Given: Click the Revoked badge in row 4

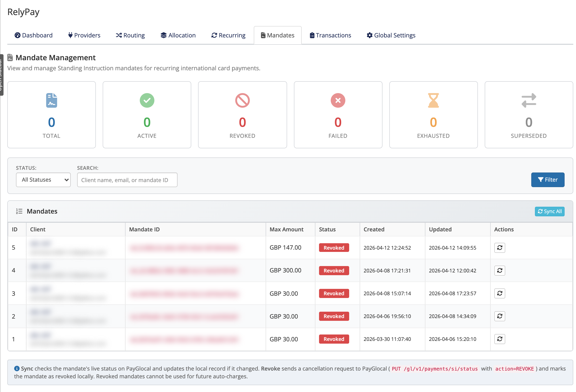Looking at the screenshot, I should (334, 270).
